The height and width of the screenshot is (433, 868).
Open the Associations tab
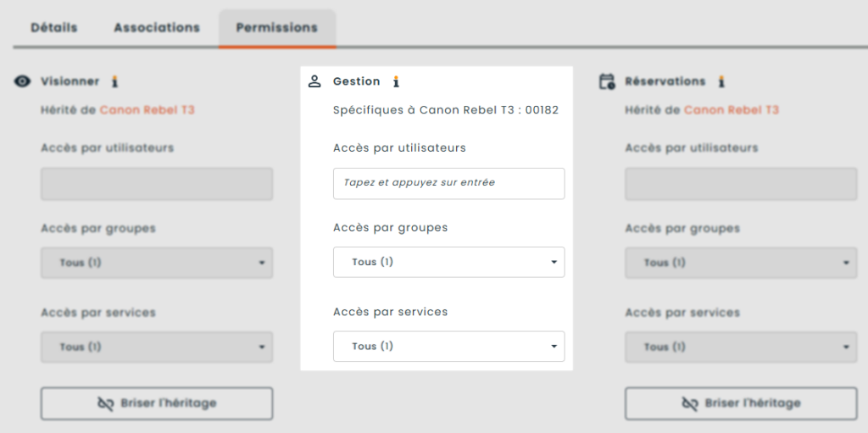click(x=157, y=27)
